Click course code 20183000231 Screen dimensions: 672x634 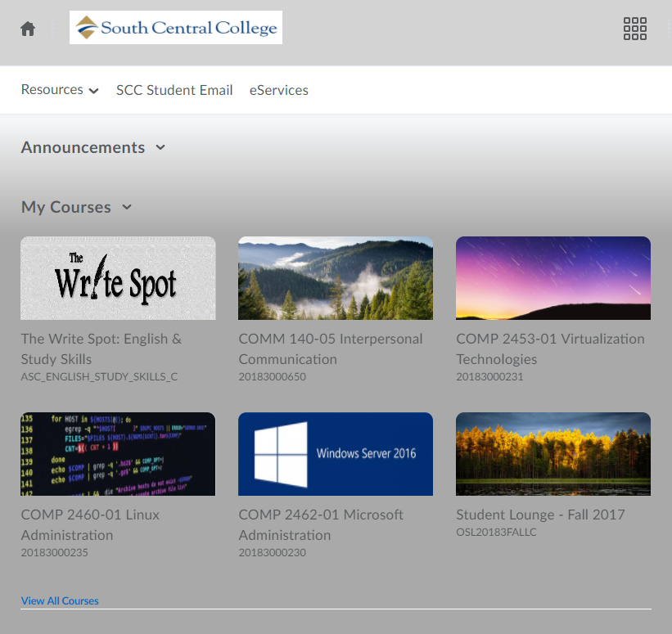[489, 376]
